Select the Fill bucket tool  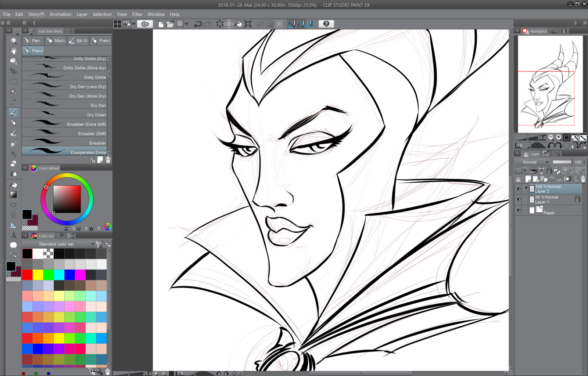point(14,184)
